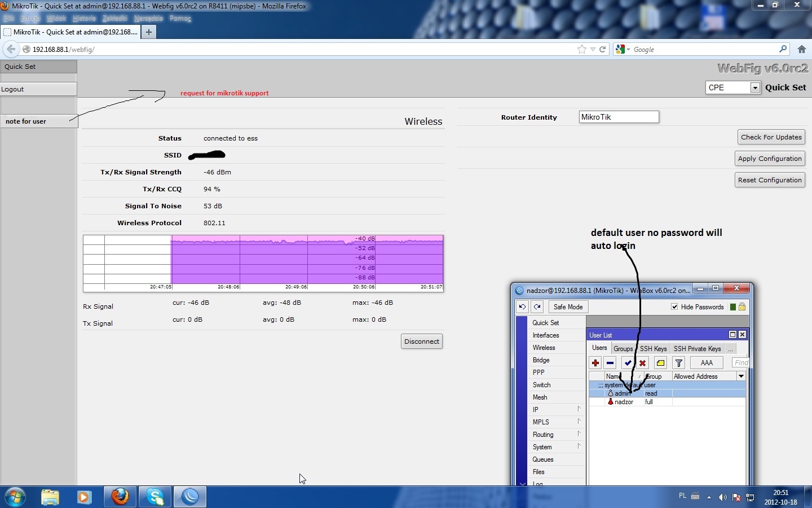This screenshot has height=508, width=812.
Task: Click the padlock icon in WinBox toolbar
Action: [x=742, y=307]
